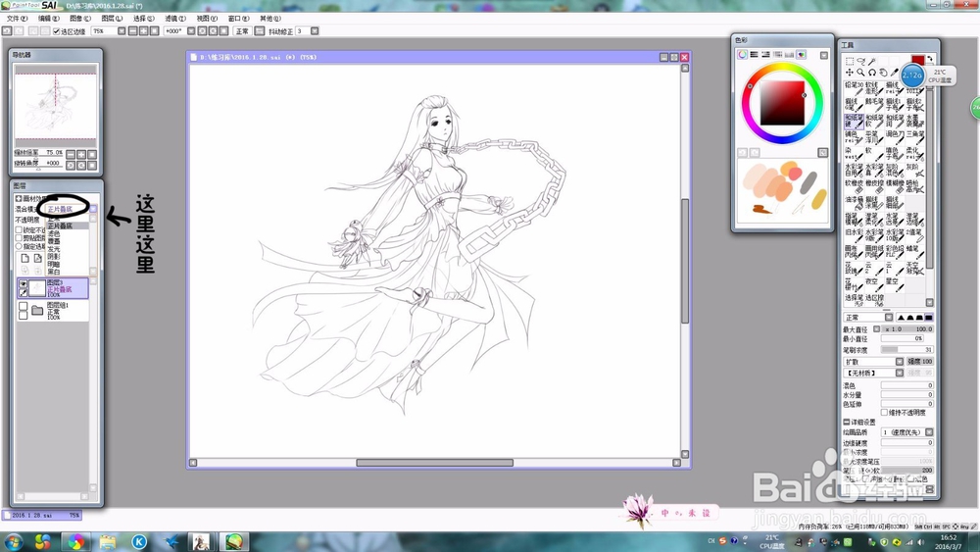
Task: Open the 绘画品质 quality dropdown
Action: point(929,432)
